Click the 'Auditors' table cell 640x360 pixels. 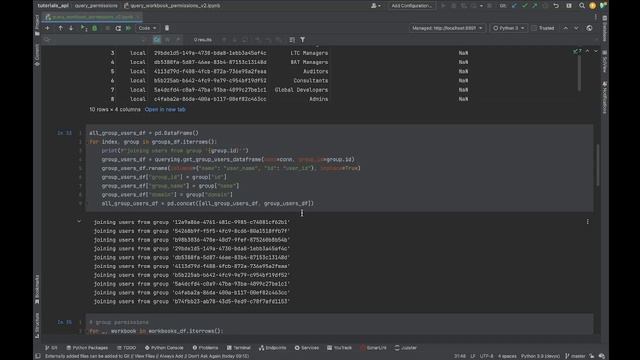point(315,71)
